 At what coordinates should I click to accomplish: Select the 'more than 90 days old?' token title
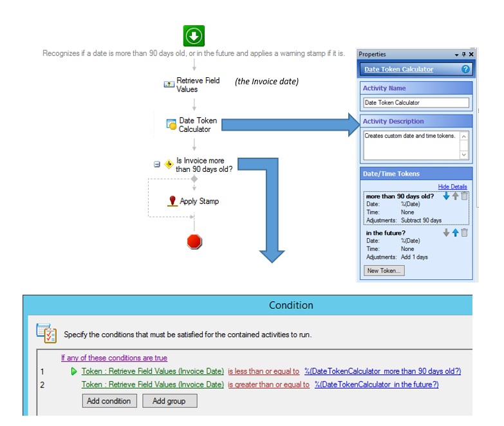tap(400, 196)
